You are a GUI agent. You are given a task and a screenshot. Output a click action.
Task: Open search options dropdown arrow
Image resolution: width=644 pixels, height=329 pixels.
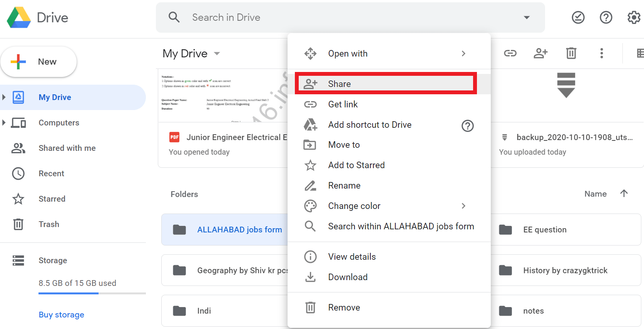(x=527, y=17)
